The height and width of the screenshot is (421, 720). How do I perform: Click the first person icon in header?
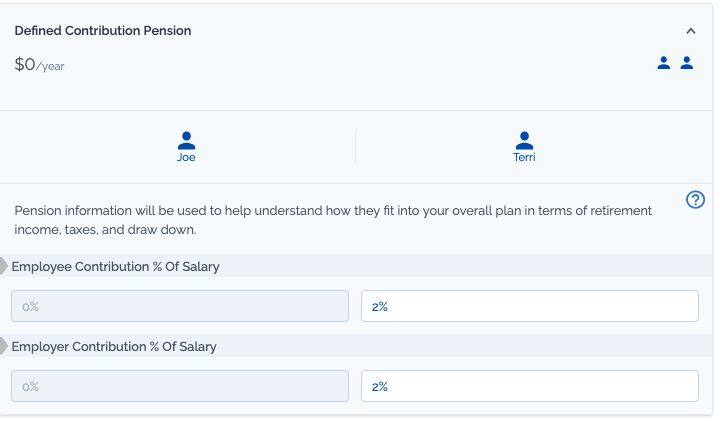point(664,63)
